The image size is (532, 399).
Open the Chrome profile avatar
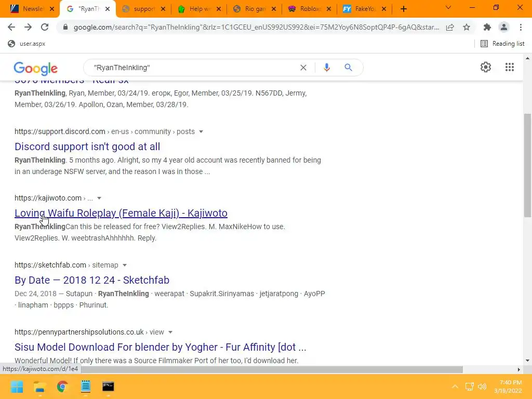tap(504, 27)
